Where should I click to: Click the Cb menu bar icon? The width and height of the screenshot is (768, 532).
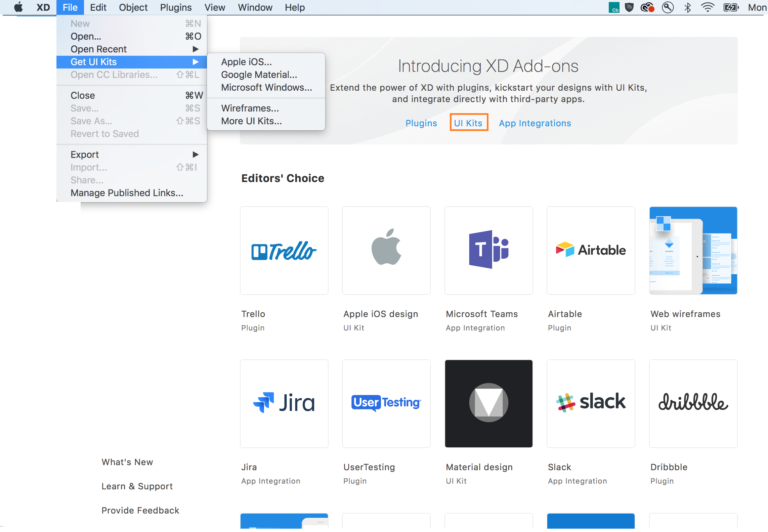point(614,7)
